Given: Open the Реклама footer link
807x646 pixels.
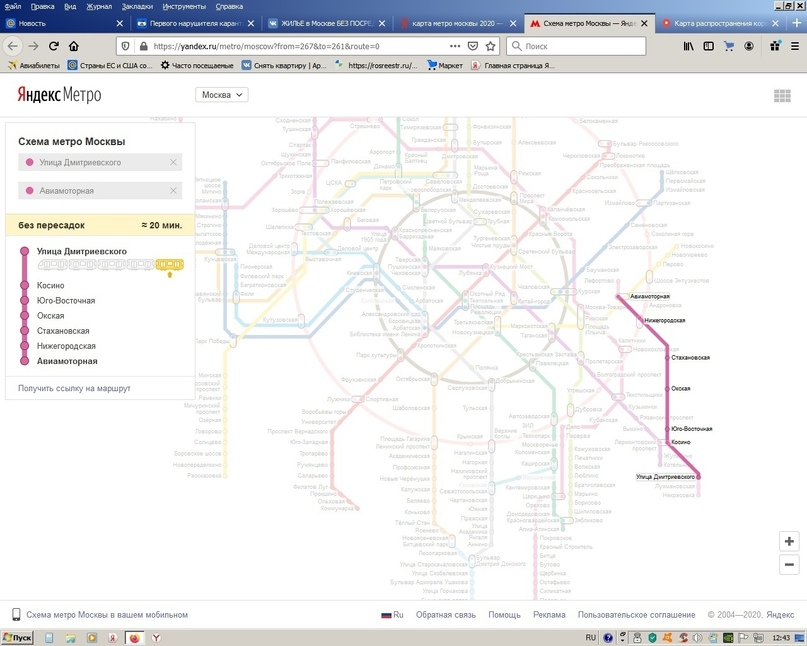Looking at the screenshot, I should click(549, 615).
